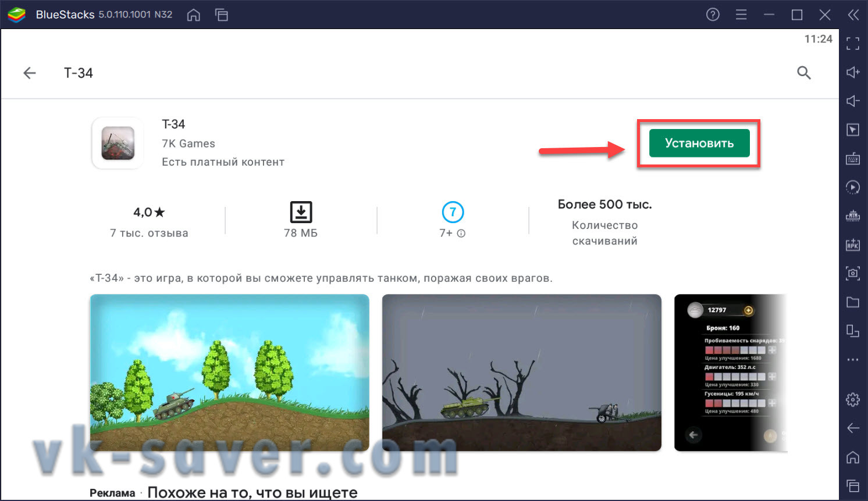Image resolution: width=868 pixels, height=501 pixels.
Task: Open the rainy dead trees screenshot
Action: pyautogui.click(x=522, y=373)
